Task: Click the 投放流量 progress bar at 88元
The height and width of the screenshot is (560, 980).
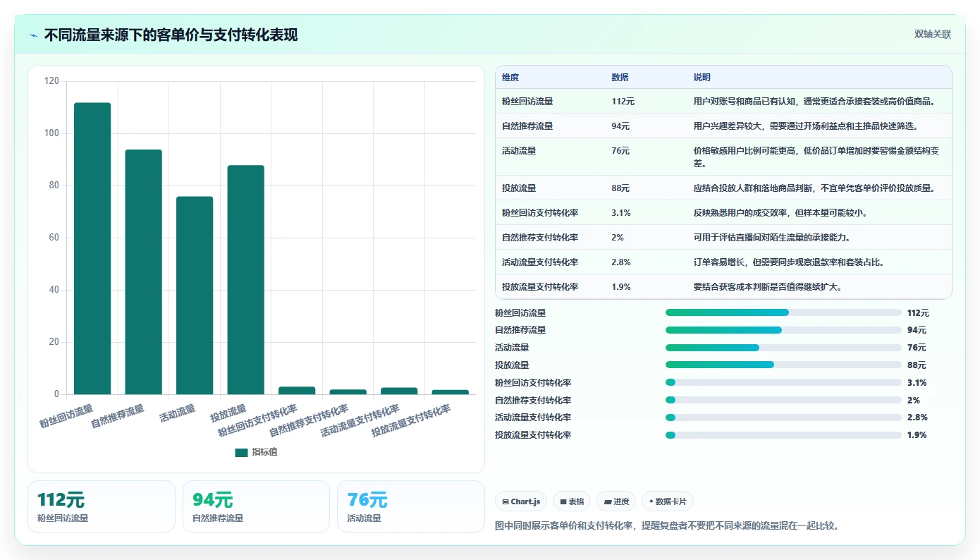Action: (x=783, y=365)
